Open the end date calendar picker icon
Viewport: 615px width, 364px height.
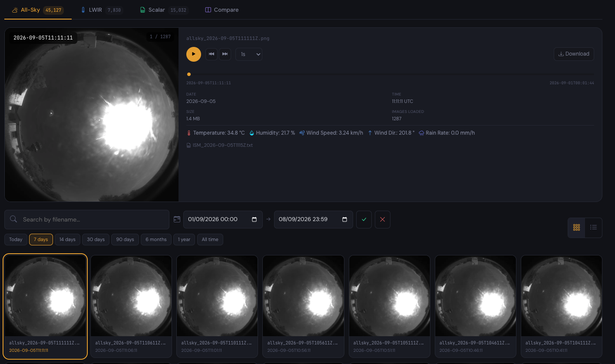pyautogui.click(x=345, y=219)
